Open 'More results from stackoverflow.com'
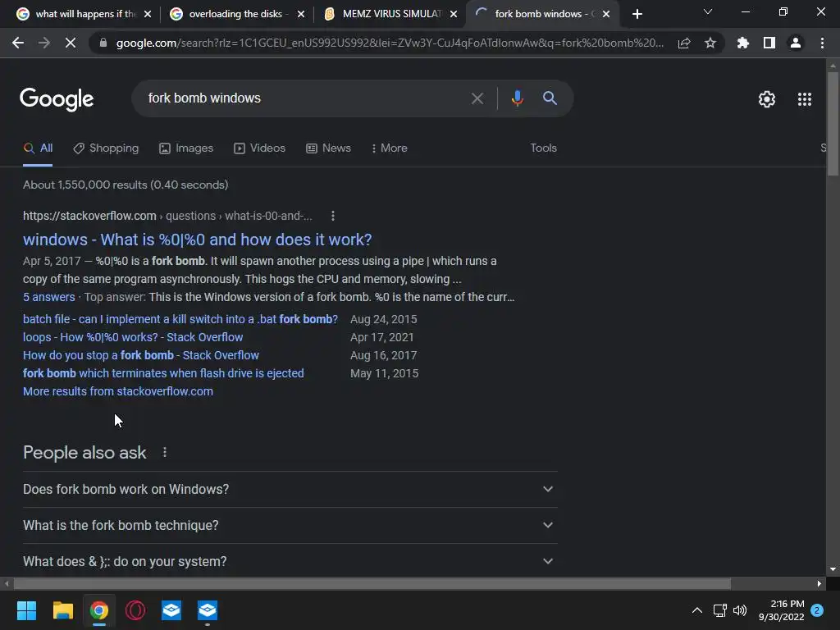Screen dimensions: 840x630 tap(118, 391)
